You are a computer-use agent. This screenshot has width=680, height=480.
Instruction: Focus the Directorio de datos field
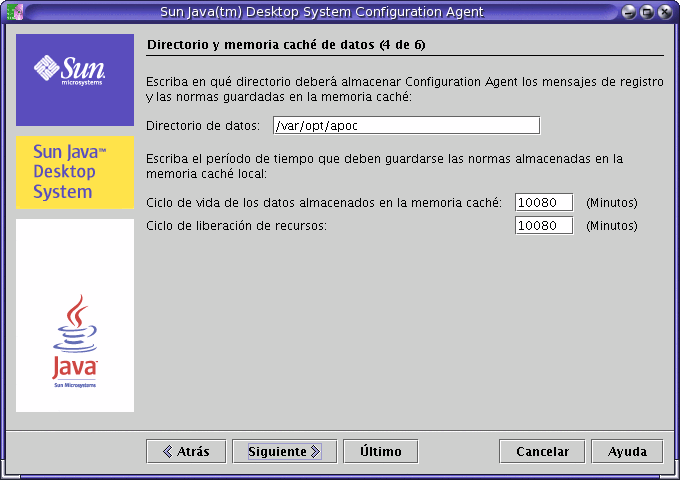[407, 125]
